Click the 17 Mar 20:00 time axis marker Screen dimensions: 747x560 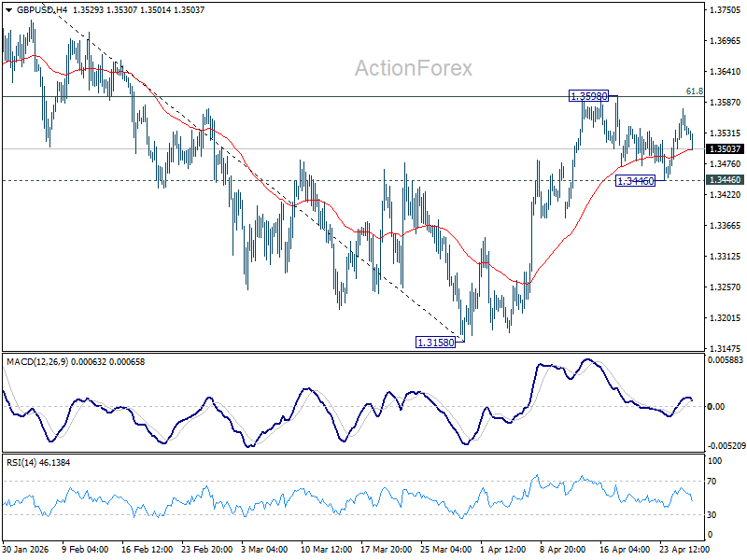pos(387,549)
